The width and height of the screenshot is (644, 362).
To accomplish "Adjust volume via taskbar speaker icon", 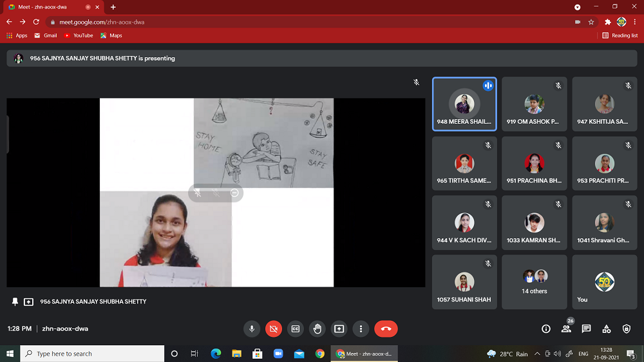I will 558,354.
